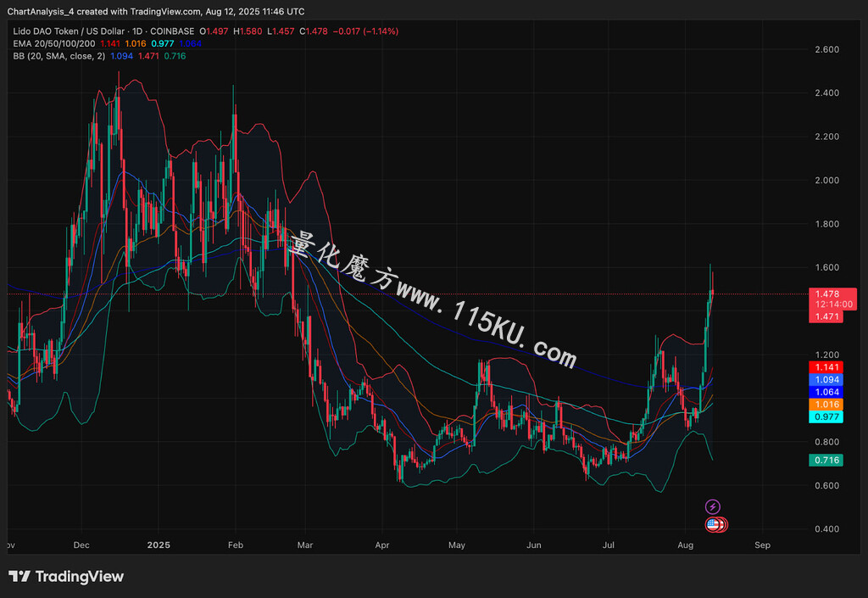Click the 1.471 upper band label on the axis
This screenshot has width=868, height=598.
[826, 316]
